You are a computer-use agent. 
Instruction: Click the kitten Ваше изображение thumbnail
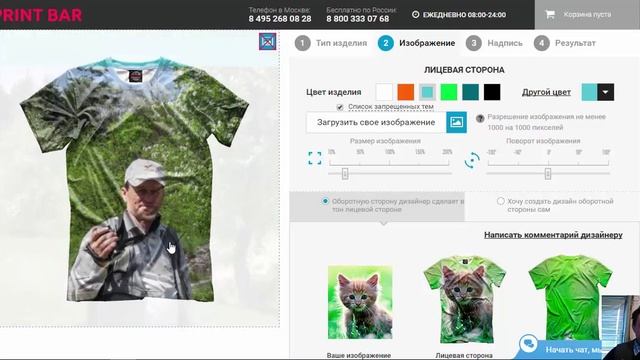[360, 302]
